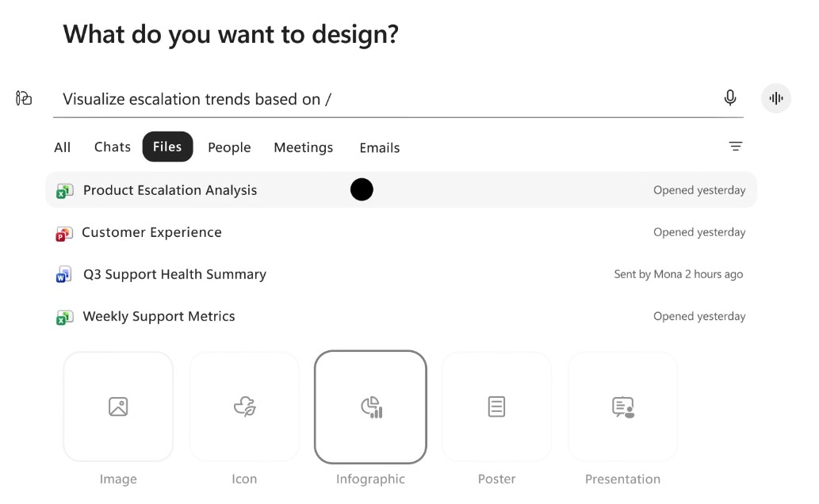Select Weekly Support Metrics spreadsheet
The image size is (819, 504).
click(401, 316)
